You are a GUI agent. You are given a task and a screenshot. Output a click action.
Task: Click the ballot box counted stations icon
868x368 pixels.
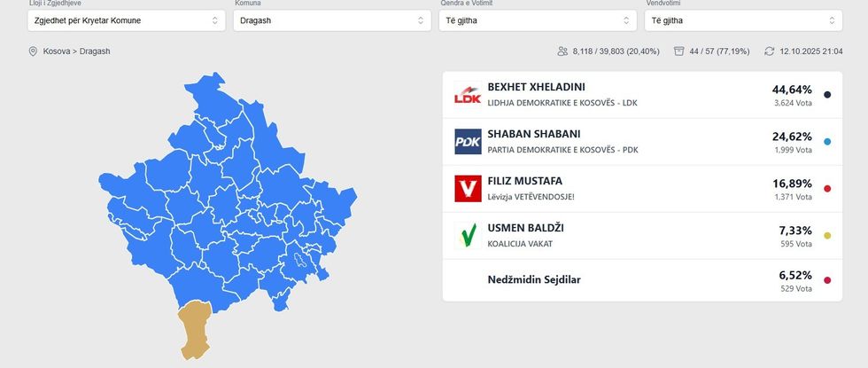pyautogui.click(x=679, y=51)
